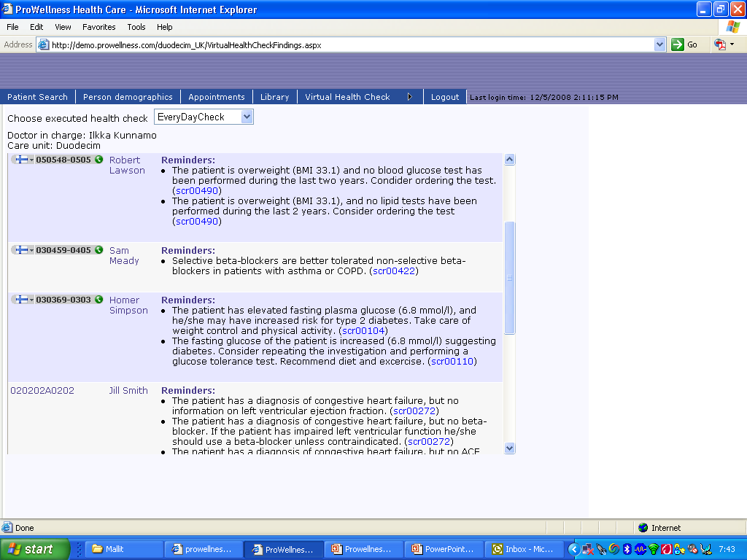Screen dimensions: 747x560
Task: Open the Edit menu
Action: click(x=36, y=27)
